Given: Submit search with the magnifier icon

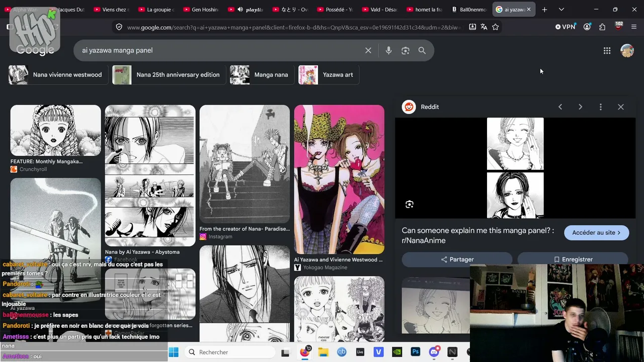Looking at the screenshot, I should (422, 50).
